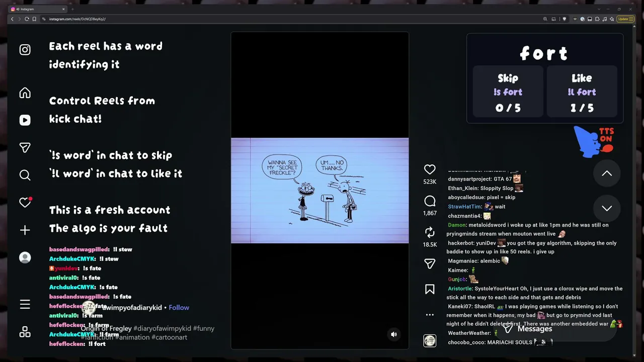Screen dimensions: 644x362
Task: Click the Skip vote card
Action: click(x=508, y=93)
